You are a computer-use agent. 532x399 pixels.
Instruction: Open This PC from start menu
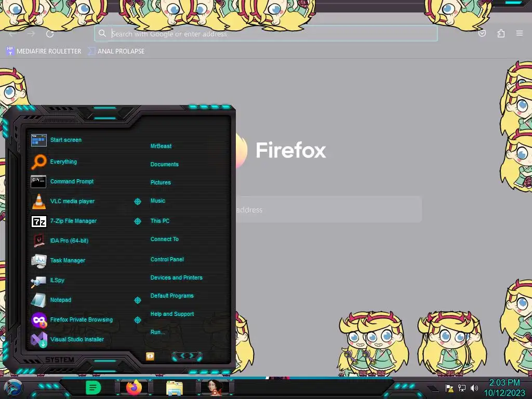click(160, 221)
